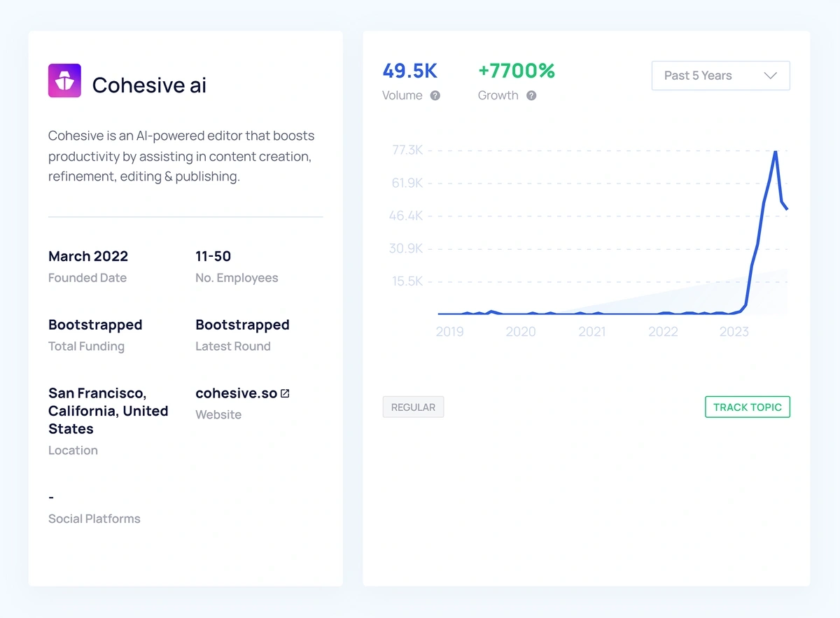Open the external link icon beside cohesive.so
Screen dimensions: 840x618
click(285, 393)
